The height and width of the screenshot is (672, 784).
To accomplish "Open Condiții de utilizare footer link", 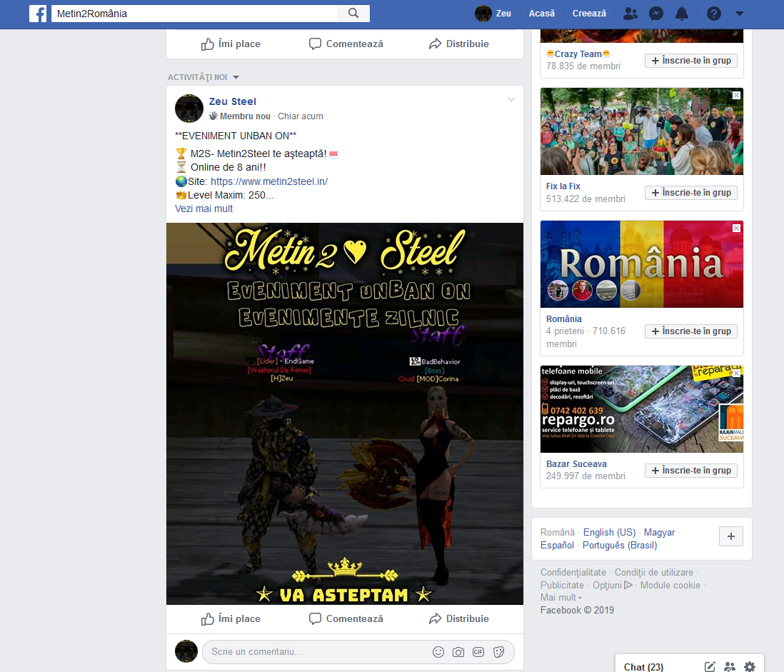I will tap(653, 573).
